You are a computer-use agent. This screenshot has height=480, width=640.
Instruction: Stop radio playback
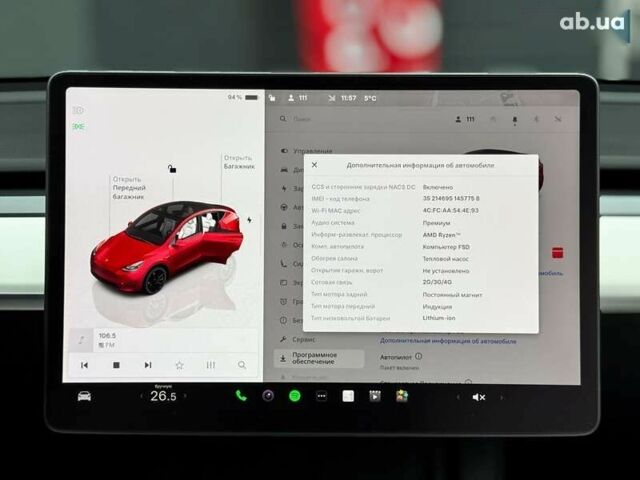pyautogui.click(x=116, y=365)
